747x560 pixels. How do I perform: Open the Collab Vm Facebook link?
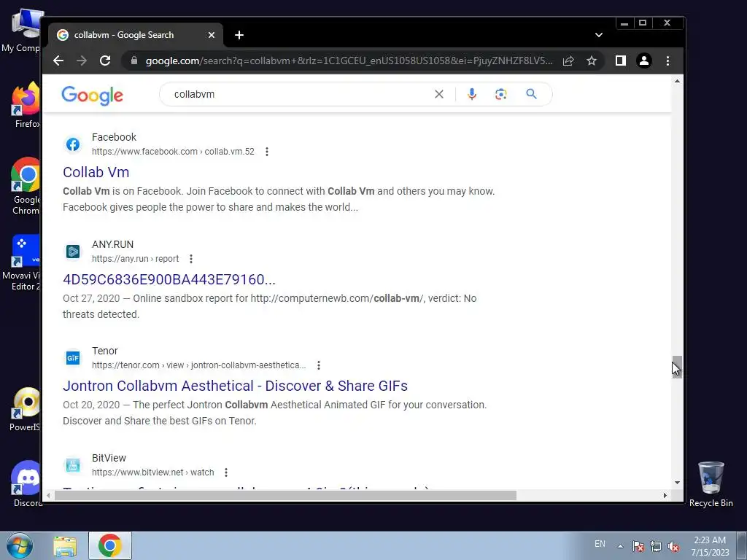coord(96,172)
